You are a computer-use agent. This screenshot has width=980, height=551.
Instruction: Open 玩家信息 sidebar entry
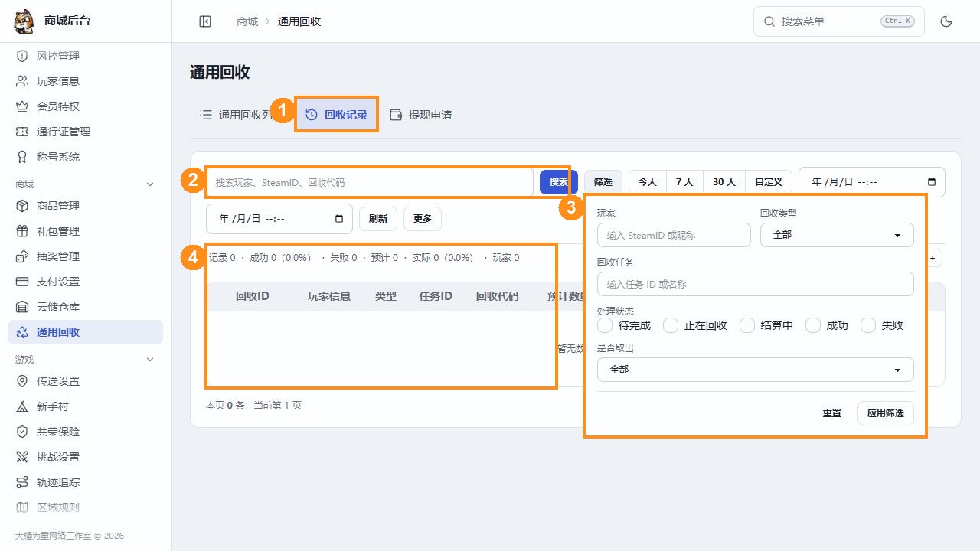85,81
